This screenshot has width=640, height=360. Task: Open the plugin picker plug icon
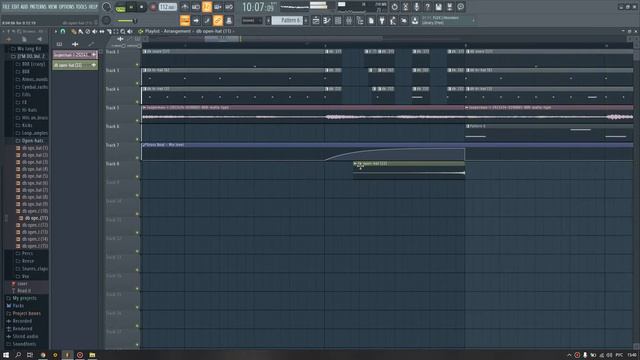(382, 20)
